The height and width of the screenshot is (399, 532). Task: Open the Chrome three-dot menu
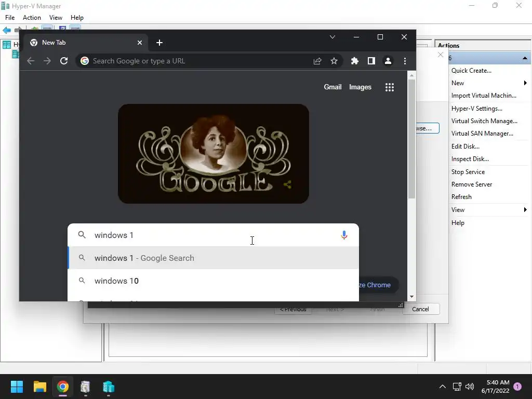(x=405, y=61)
